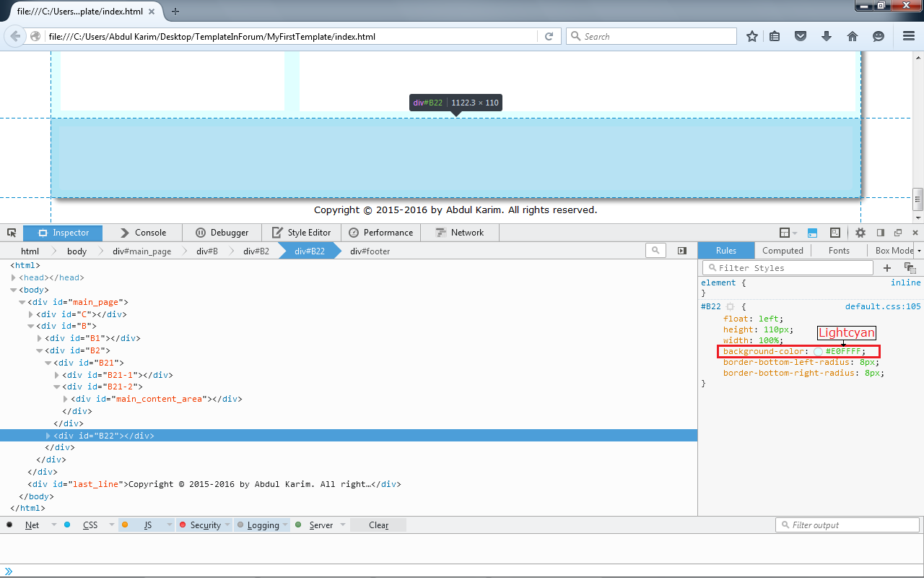924x578 pixels.
Task: Click the background-color swatch for #E0FFFF
Action: click(x=818, y=352)
